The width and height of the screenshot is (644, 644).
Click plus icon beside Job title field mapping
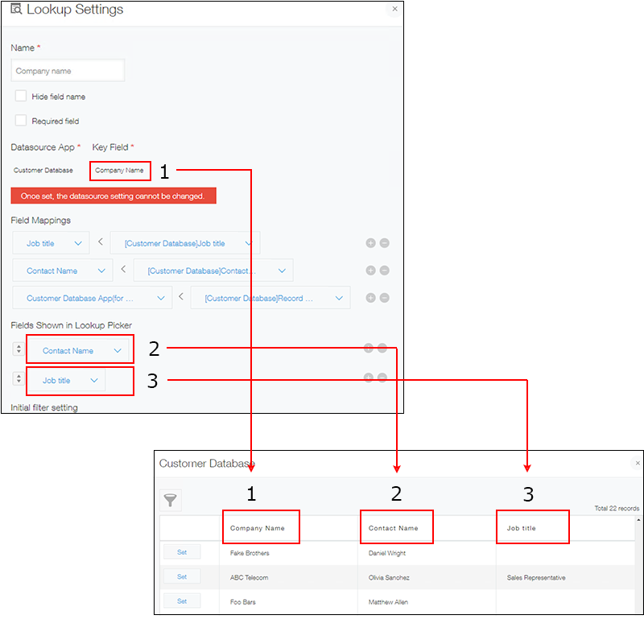pos(370,242)
